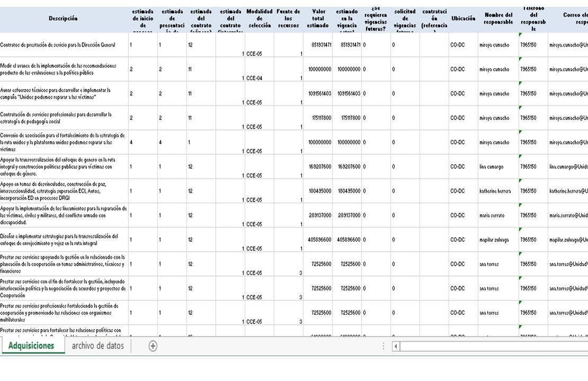Click 289137000 in the vigencia estimate column
The height and width of the screenshot is (381, 588).
[347, 215]
